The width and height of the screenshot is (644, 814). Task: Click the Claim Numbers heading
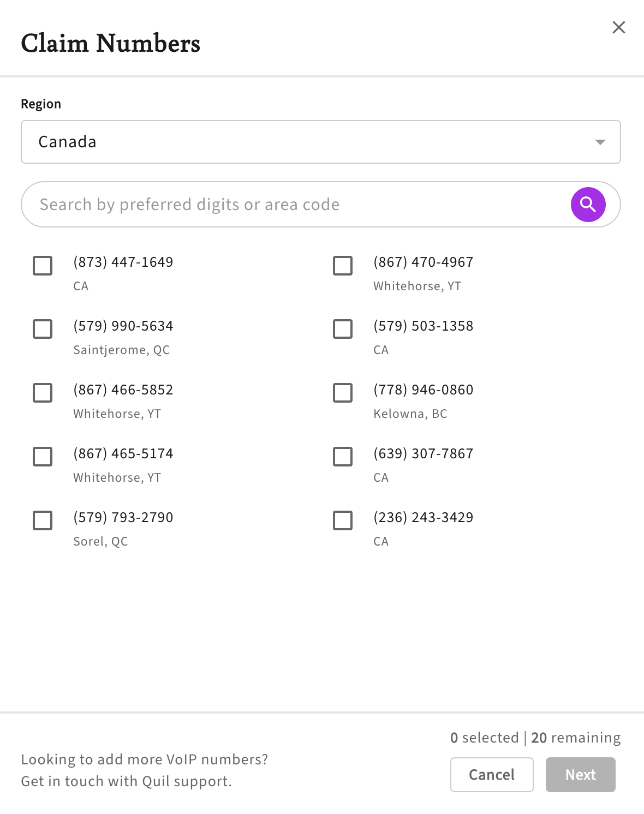pyautogui.click(x=111, y=43)
